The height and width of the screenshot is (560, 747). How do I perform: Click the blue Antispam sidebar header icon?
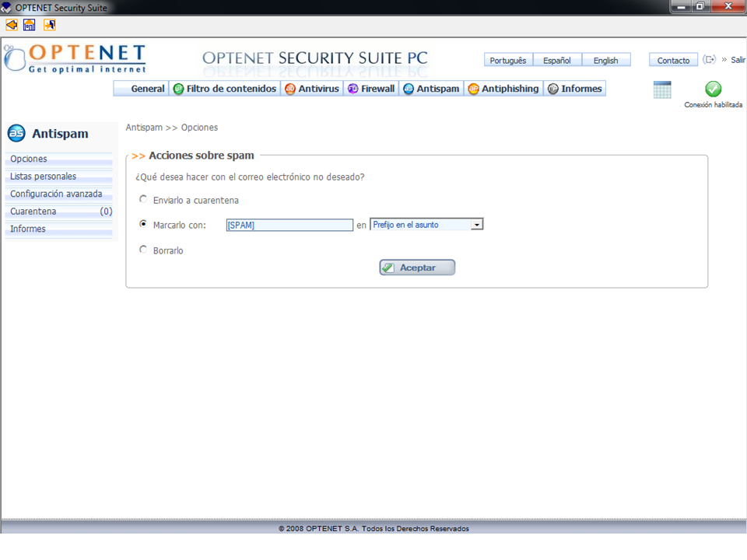(16, 134)
